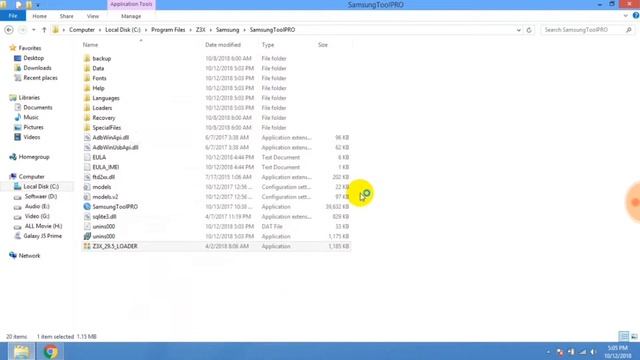Open the File ribbon tab

tap(13, 16)
